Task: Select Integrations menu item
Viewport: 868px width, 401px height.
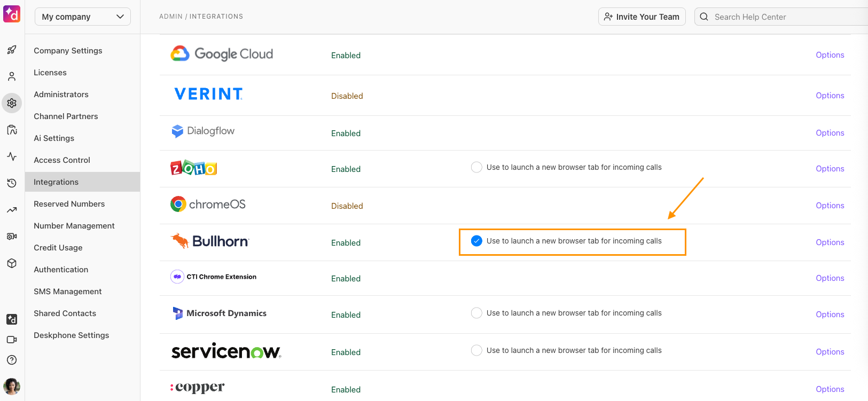Action: point(82,182)
